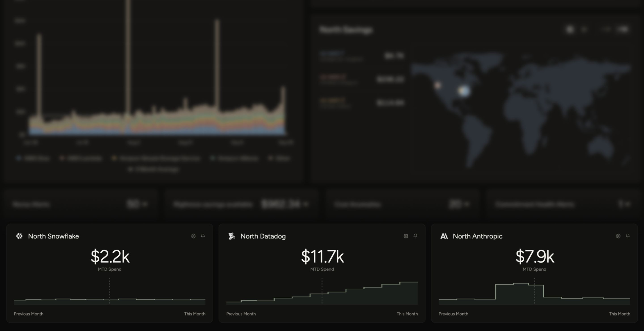Click the Snowflake logo icon

pyautogui.click(x=19, y=236)
